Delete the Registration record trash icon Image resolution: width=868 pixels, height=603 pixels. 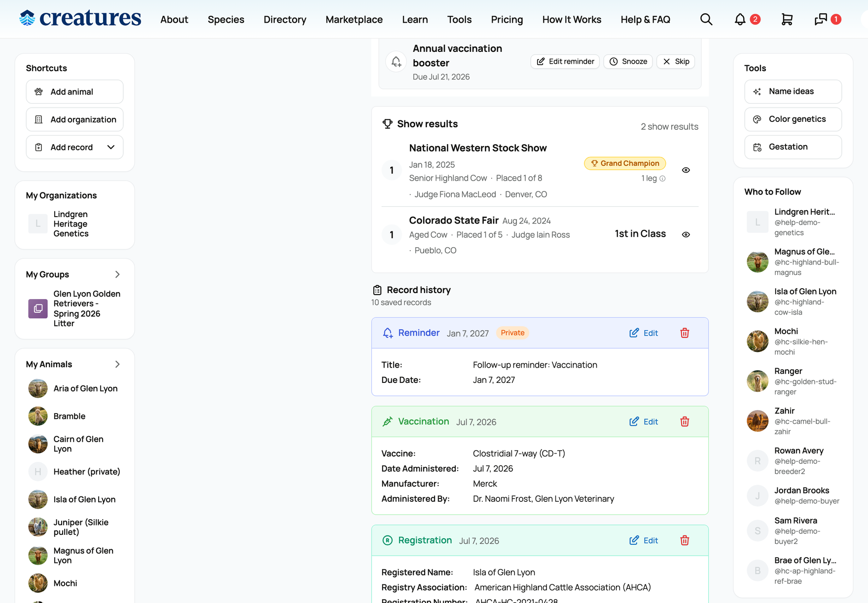coord(685,540)
